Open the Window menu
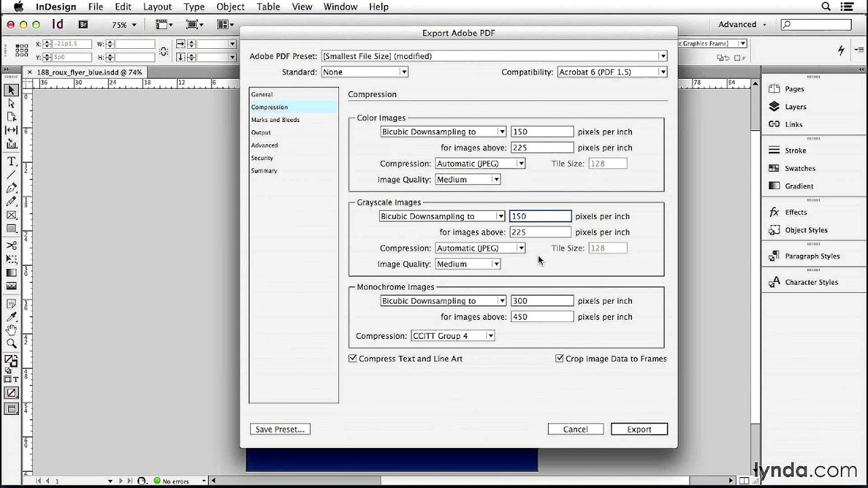Viewport: 868px width, 488px height. [x=340, y=7]
